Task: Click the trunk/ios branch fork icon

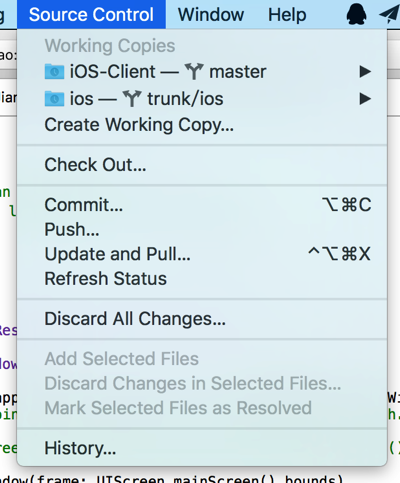Action: point(132,98)
